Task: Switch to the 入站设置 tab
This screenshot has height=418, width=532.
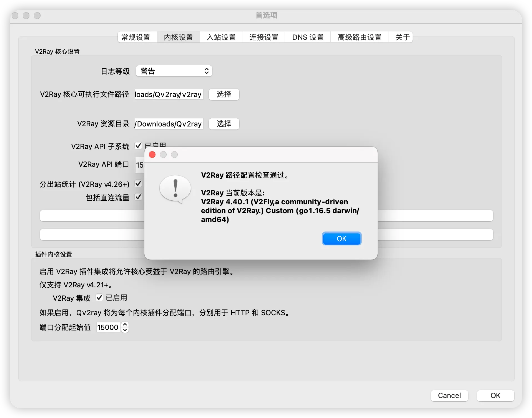Action: click(221, 37)
